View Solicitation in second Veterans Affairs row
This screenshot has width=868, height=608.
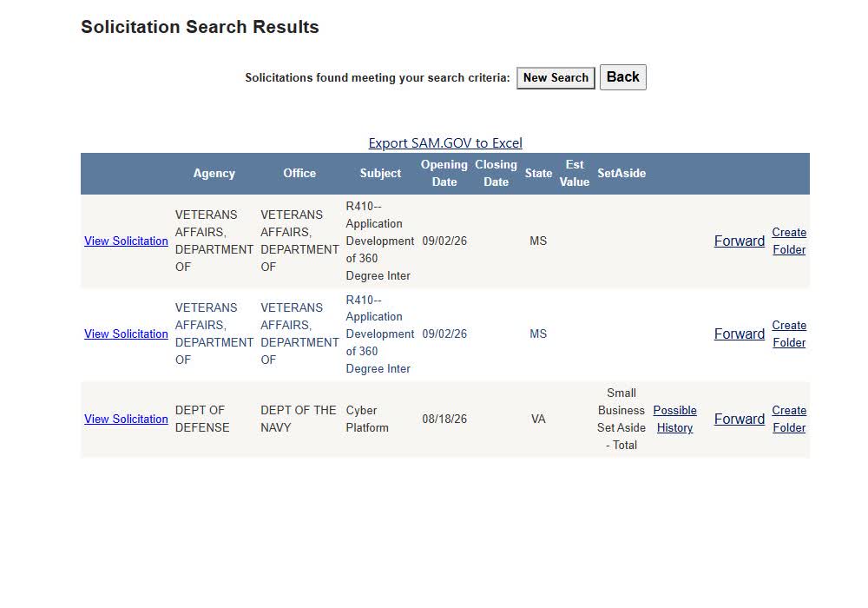126,334
